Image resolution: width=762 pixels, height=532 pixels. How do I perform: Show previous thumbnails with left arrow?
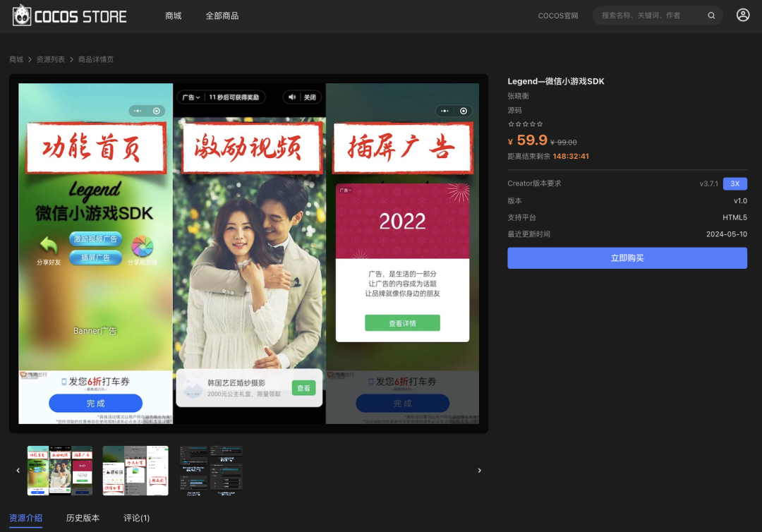pos(18,471)
